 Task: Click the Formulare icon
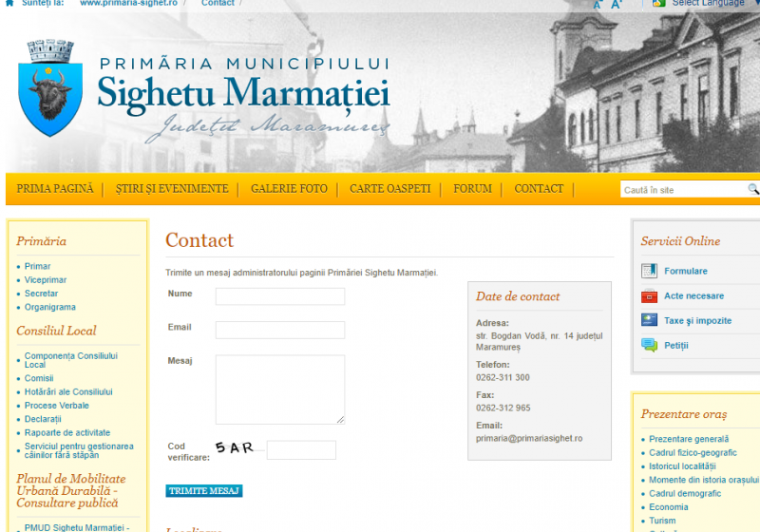[x=649, y=271]
